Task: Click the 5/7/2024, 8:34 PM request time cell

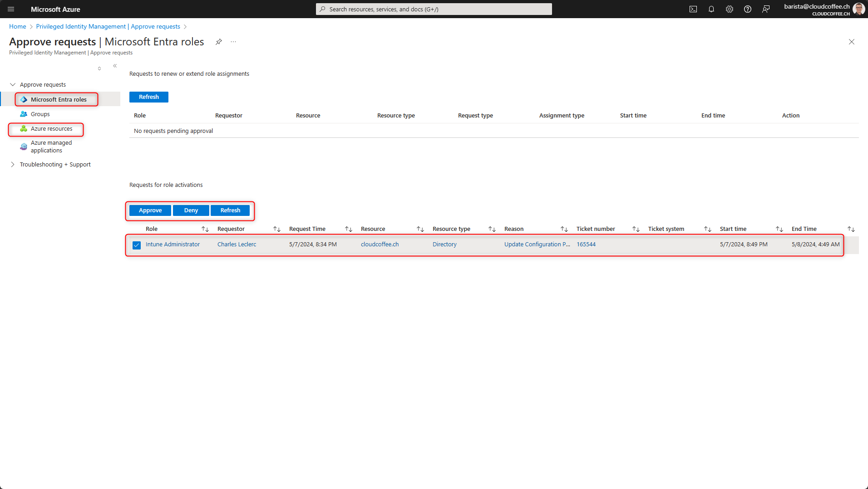Action: click(x=313, y=244)
